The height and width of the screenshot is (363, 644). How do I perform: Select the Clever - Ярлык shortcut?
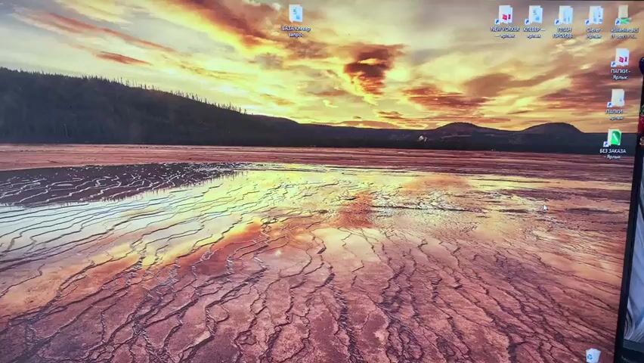(x=594, y=22)
